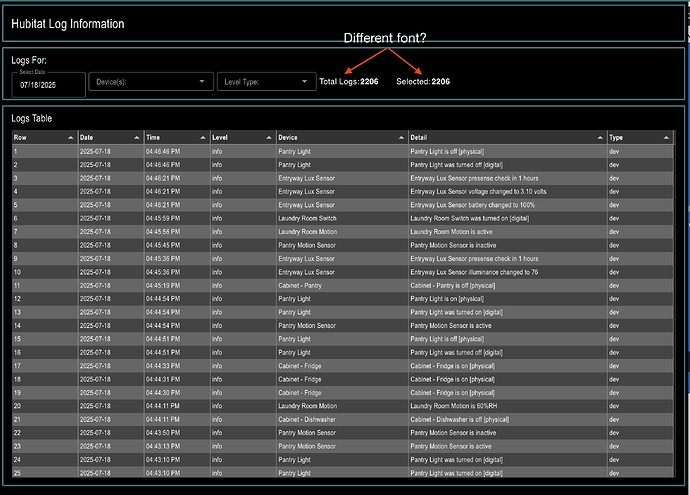Viewport: 690px width, 495px height.
Task: Click 'Entryway Lux Sensor battery changed to 100%'
Action: [x=472, y=205]
